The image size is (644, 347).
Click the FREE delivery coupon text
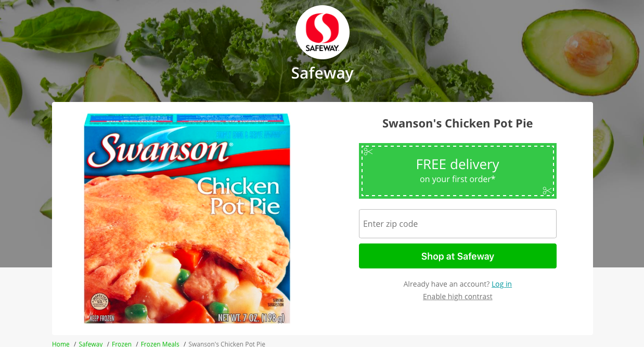(458, 164)
